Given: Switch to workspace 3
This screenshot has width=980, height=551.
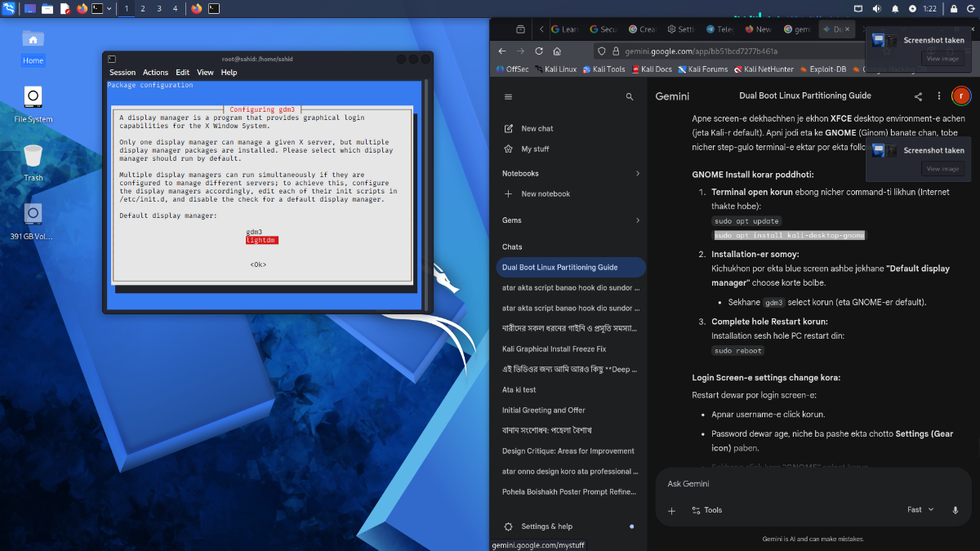Looking at the screenshot, I should (x=158, y=8).
